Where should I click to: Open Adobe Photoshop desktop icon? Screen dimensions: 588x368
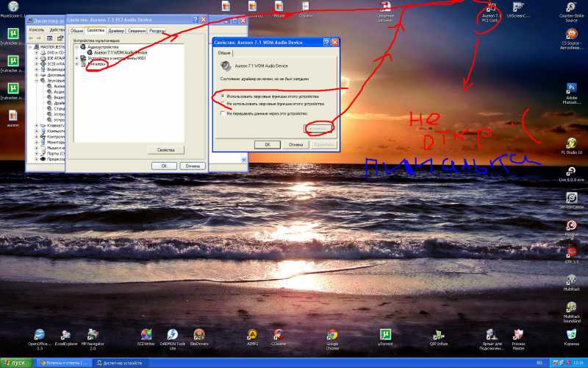click(x=571, y=88)
